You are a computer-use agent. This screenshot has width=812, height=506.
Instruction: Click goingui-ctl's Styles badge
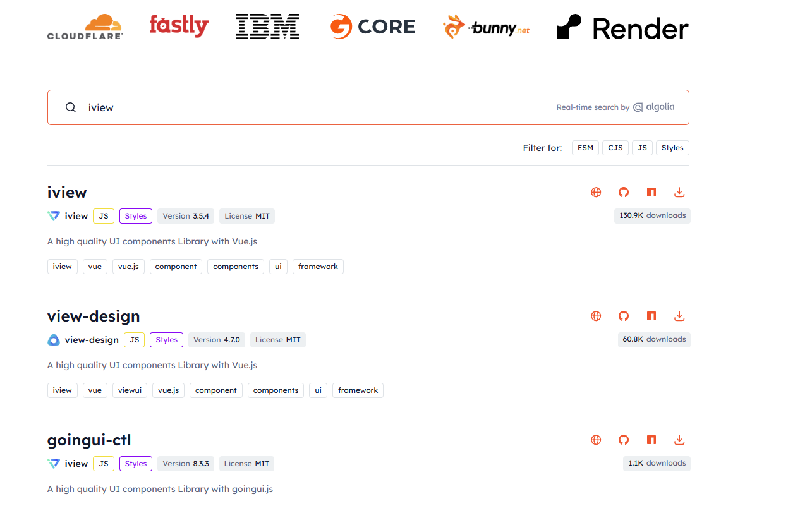[136, 464]
